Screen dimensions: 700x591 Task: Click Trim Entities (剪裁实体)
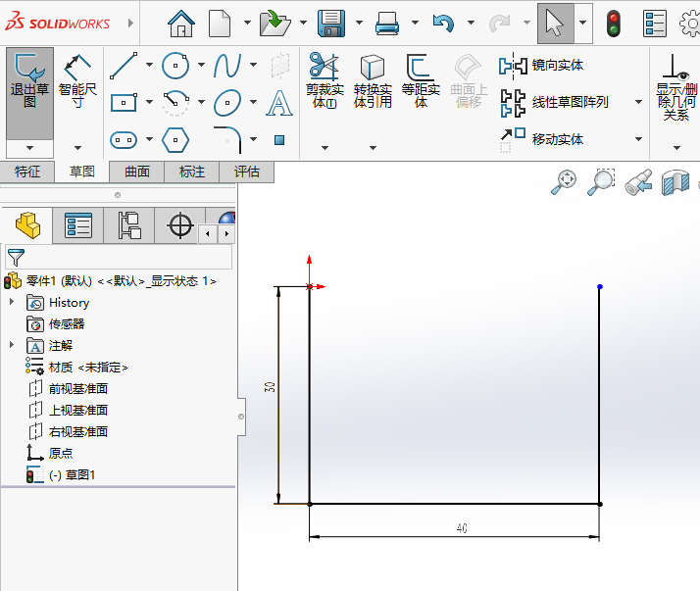(325, 80)
